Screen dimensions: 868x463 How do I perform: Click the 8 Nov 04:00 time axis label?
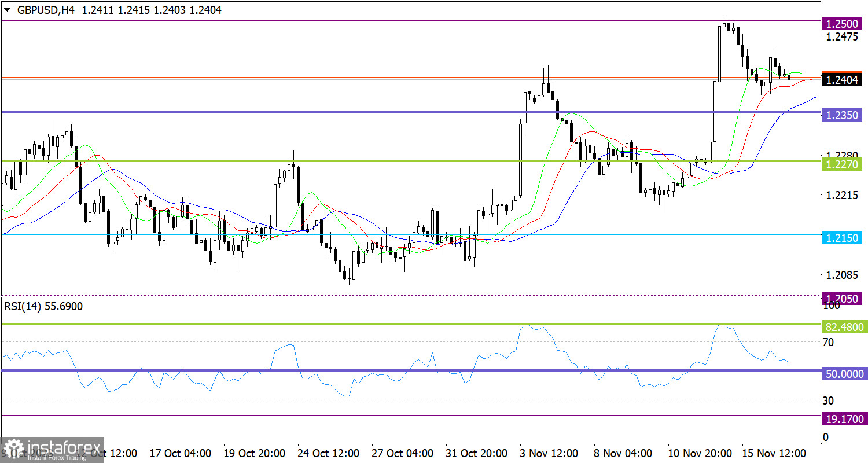pyautogui.click(x=622, y=453)
